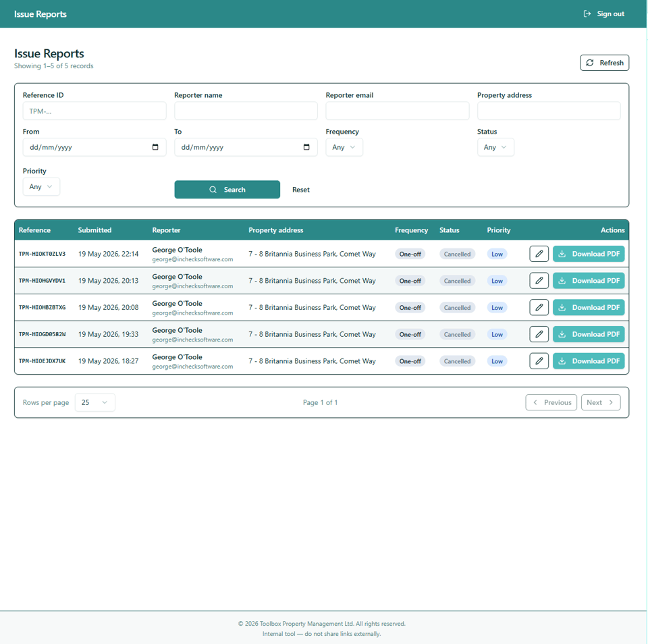648x644 pixels.
Task: Run the Search with current filters
Action: click(x=227, y=189)
